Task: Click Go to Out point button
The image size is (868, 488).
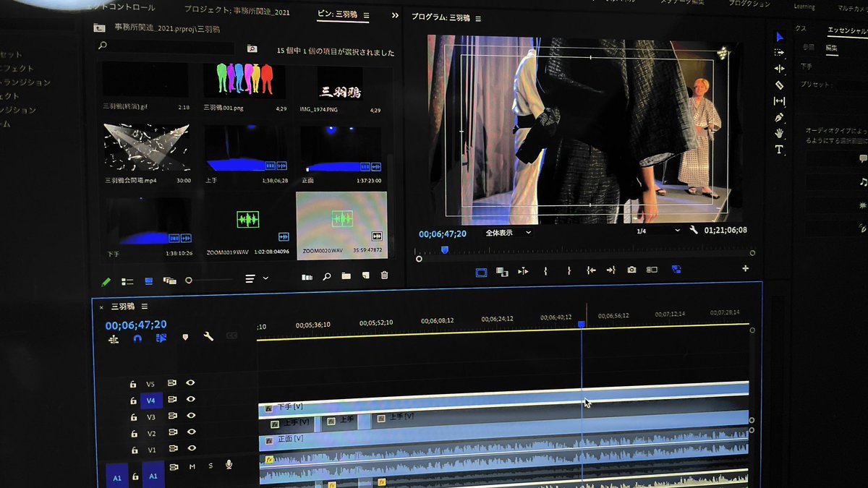Action: coord(610,270)
